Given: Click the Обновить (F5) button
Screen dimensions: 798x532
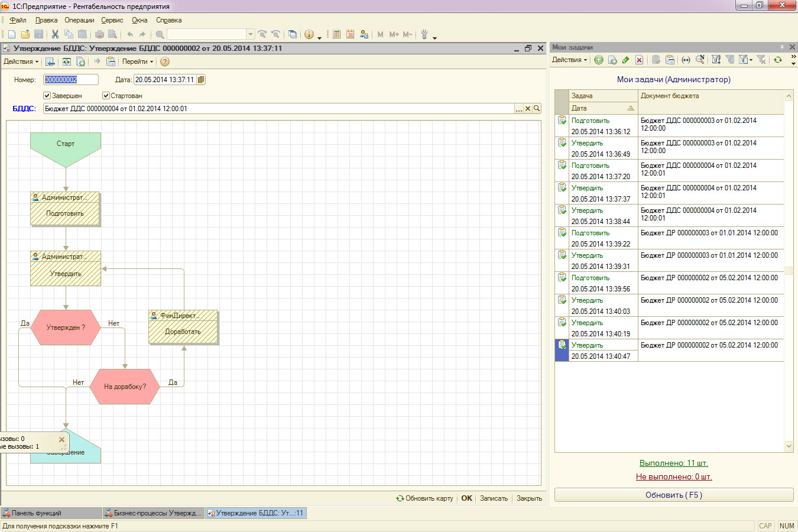Looking at the screenshot, I should click(674, 495).
